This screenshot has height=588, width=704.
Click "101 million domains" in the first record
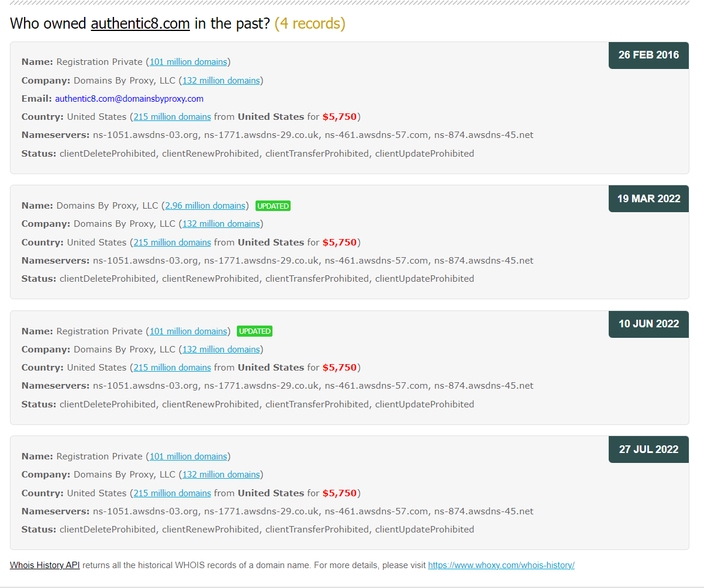click(x=188, y=61)
